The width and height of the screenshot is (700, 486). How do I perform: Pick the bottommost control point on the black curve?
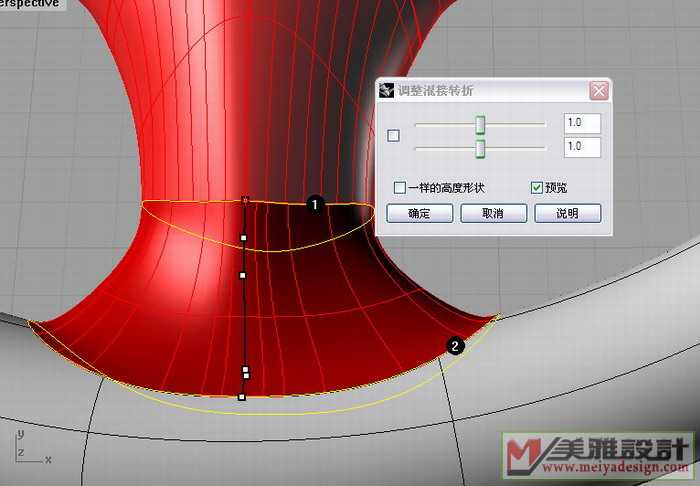click(242, 397)
